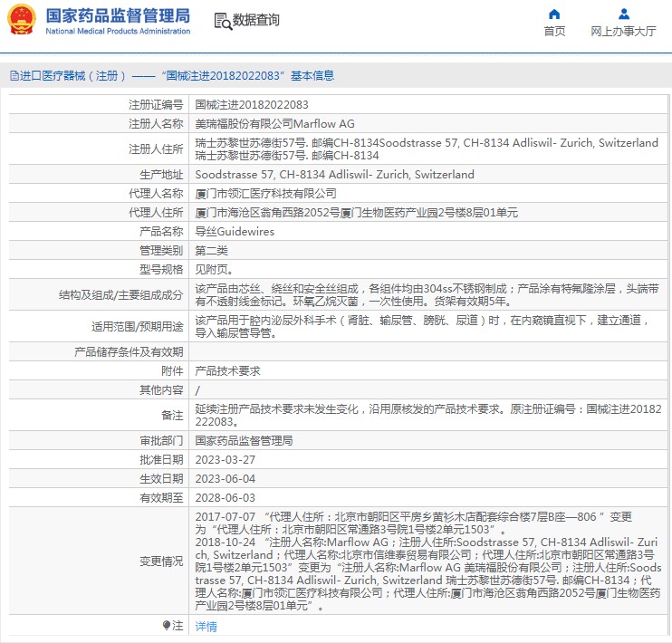
Task: Click the national emblem logo
Action: point(22,20)
